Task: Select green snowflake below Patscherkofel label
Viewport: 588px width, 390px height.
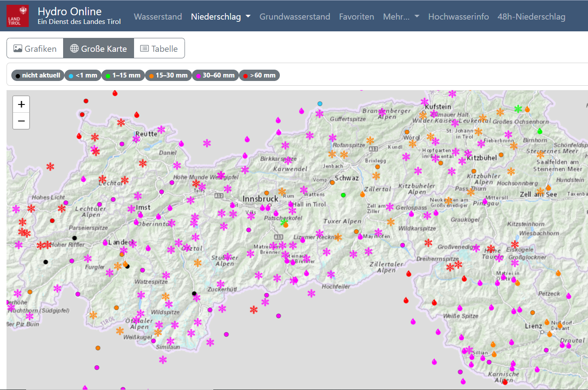Action: 284,222
